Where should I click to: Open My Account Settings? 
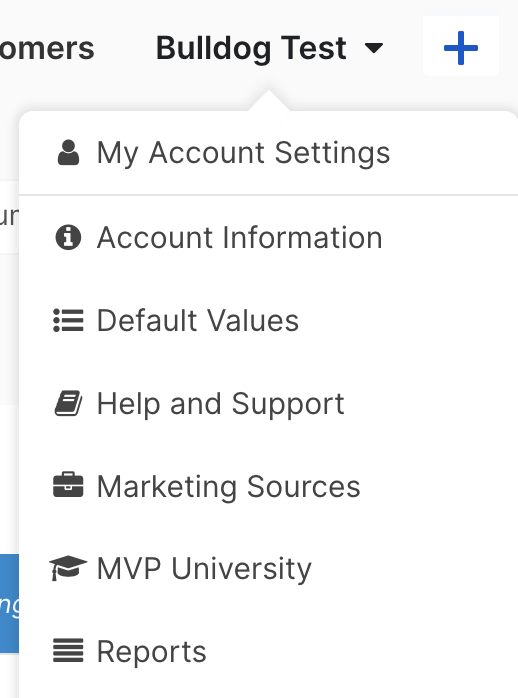coord(268,153)
